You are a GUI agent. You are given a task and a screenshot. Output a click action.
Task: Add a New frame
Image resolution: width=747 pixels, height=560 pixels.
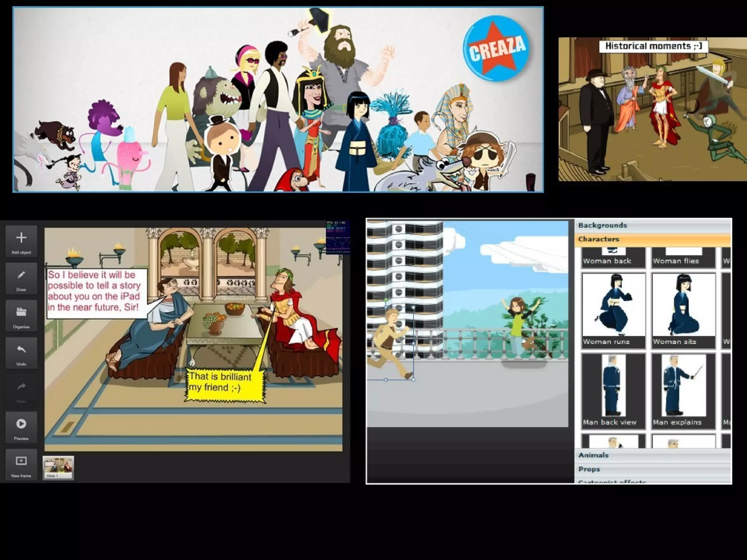pyautogui.click(x=21, y=462)
